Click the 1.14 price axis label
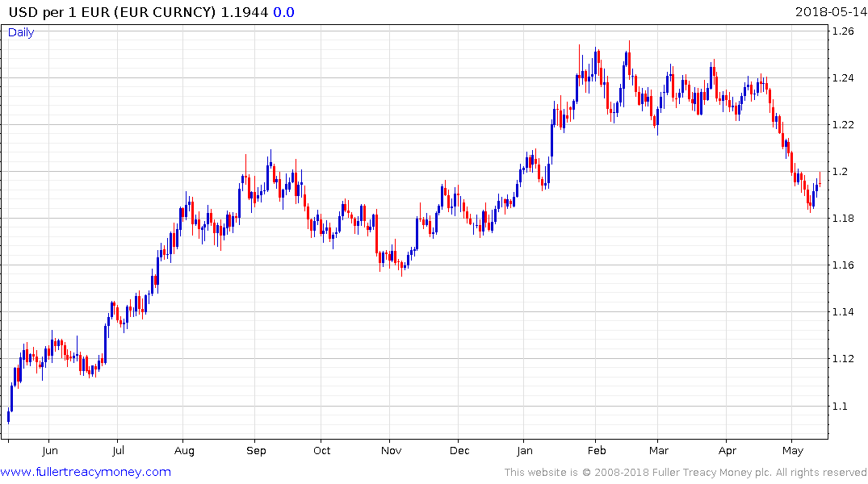The width and height of the screenshot is (868, 484). tap(843, 312)
